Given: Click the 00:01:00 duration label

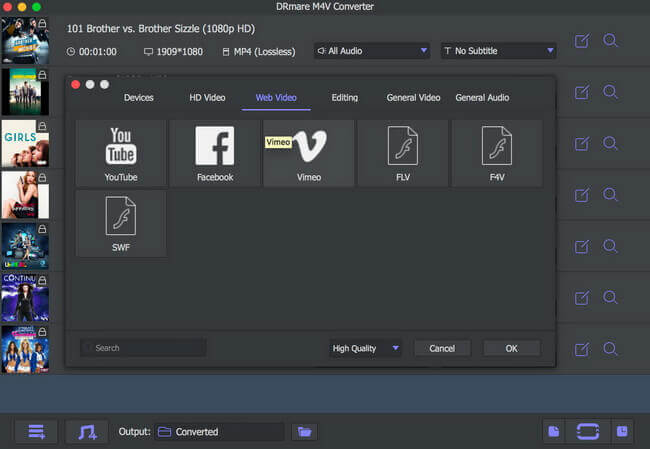Looking at the screenshot, I should pyautogui.click(x=92, y=52).
